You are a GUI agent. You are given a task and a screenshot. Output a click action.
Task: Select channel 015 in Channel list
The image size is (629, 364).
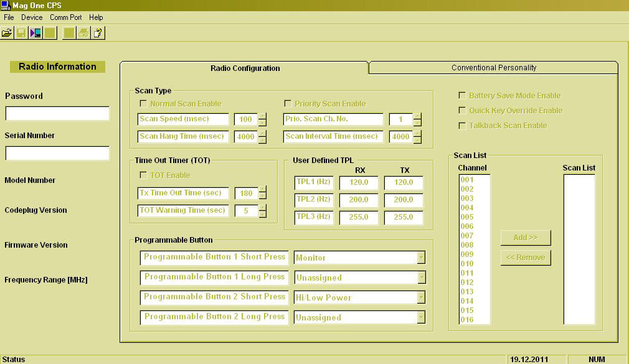click(467, 310)
